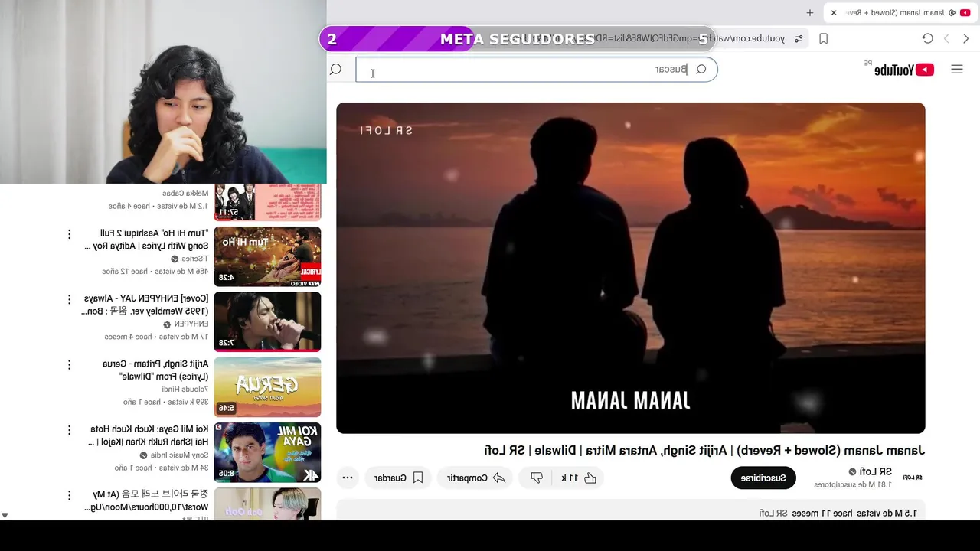The width and height of the screenshot is (980, 551).
Task: Open a new browser tab with plus
Action: pos(810,13)
